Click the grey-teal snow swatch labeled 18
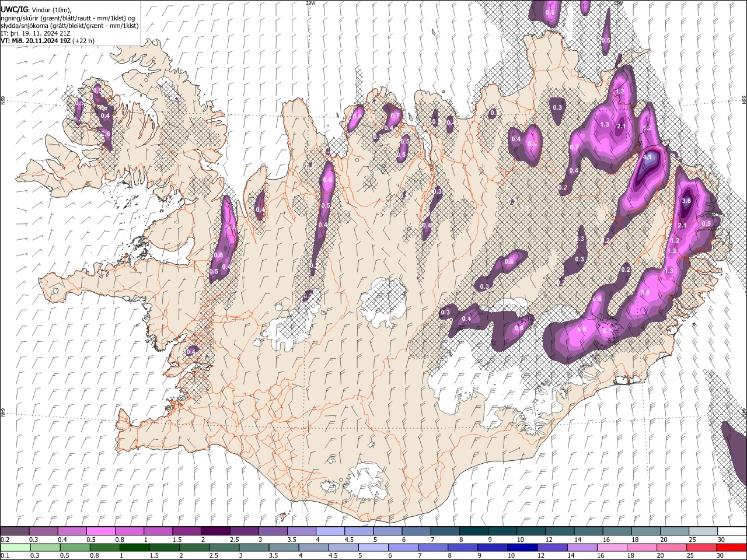This screenshot has width=747, height=560. tap(646, 531)
